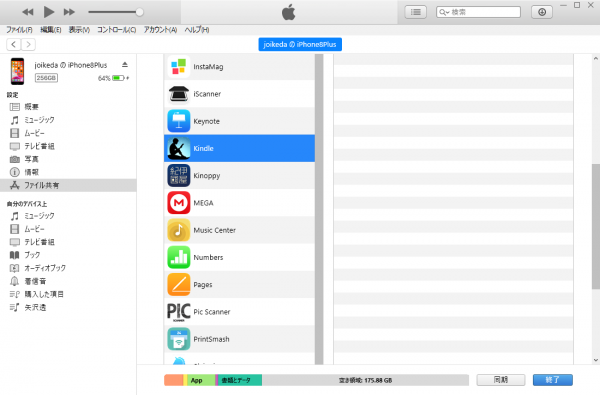
Task: Click the scroll up arrow at top right
Action: point(596,59)
